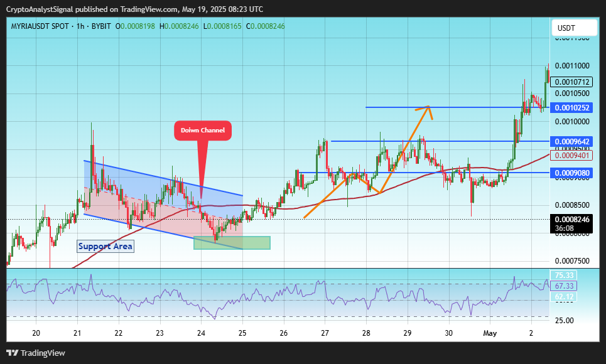Click the TradingView logo at bottom left
This screenshot has width=606, height=364.
36,353
